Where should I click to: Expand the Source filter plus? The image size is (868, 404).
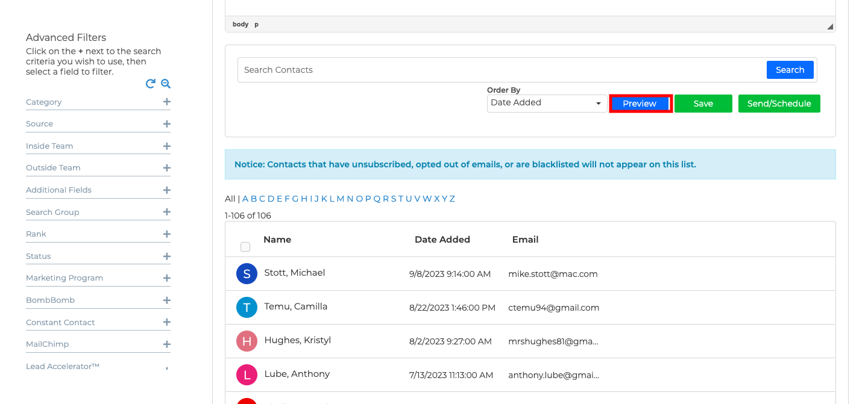(x=167, y=124)
